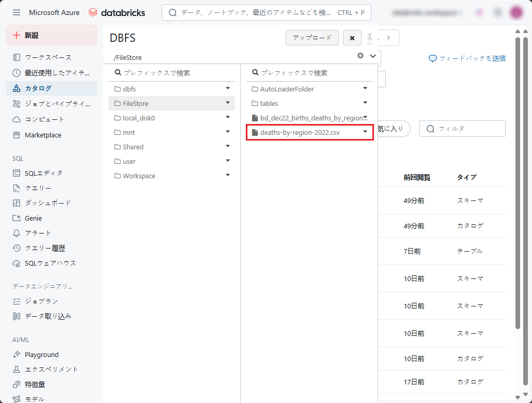The height and width of the screenshot is (403, 532).
Task: Open the dashboard (ダッシュボード) sidebar icon
Action: coord(17,203)
